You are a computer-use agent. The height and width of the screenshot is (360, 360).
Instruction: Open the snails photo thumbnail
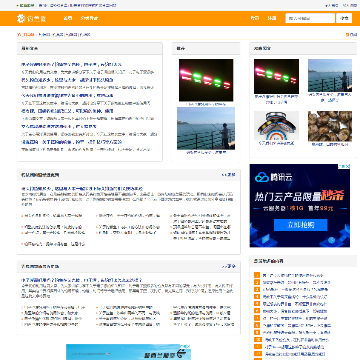point(330,126)
